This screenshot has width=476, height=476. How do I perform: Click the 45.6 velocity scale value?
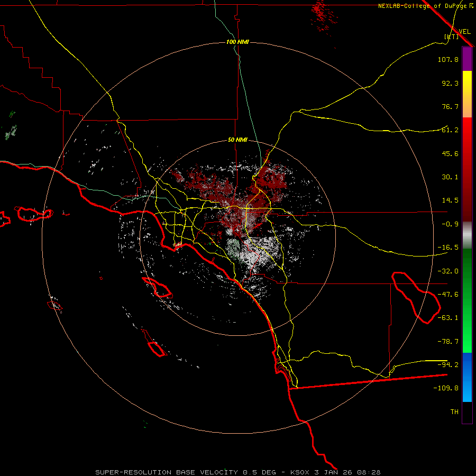coord(450,153)
